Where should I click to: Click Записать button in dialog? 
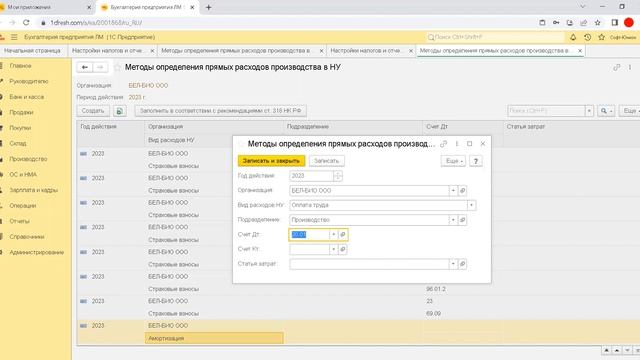click(327, 161)
